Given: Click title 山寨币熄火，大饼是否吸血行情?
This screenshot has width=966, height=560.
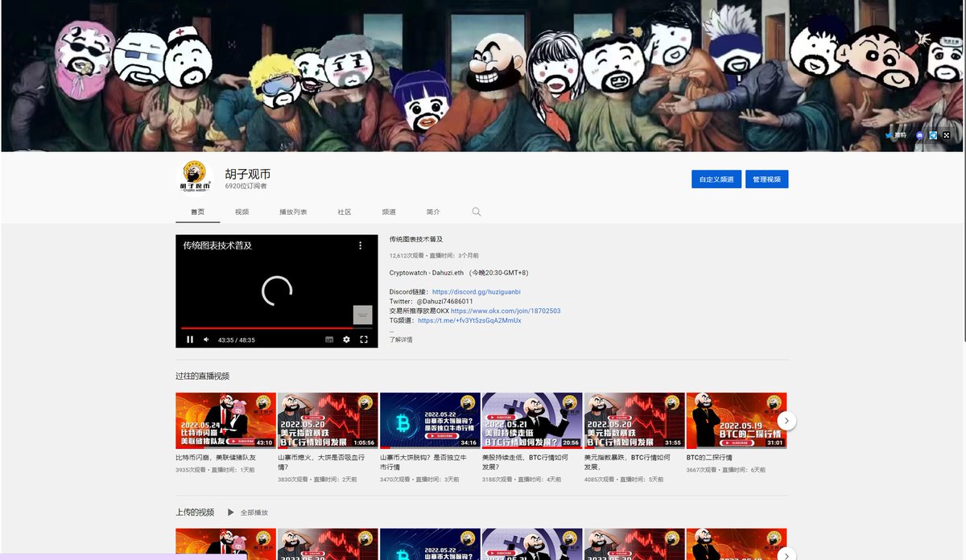Looking at the screenshot, I should [x=321, y=462].
